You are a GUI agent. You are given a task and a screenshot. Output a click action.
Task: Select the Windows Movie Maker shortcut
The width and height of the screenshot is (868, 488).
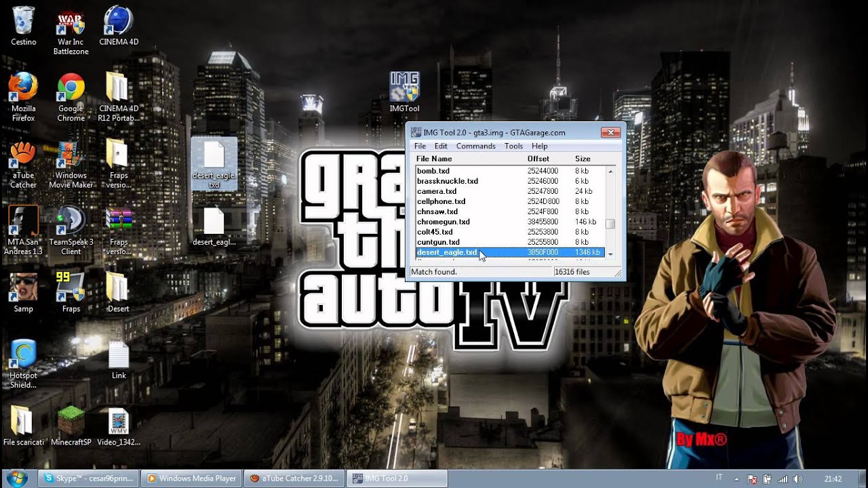pos(71,164)
